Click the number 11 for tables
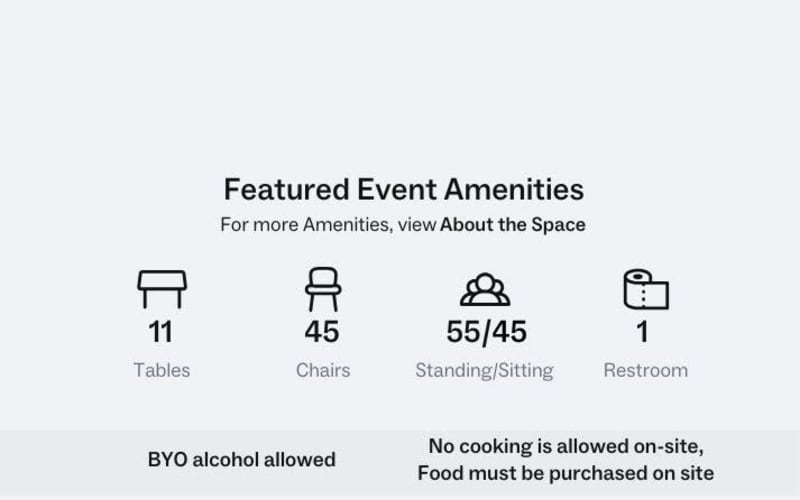The image size is (800, 500). (x=162, y=331)
